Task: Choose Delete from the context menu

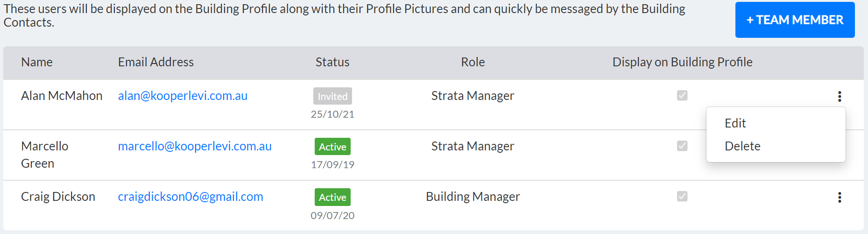Action: point(742,146)
